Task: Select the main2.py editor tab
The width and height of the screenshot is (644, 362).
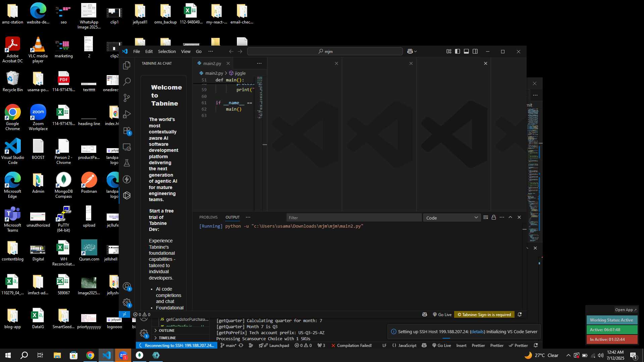Action: coord(212,63)
